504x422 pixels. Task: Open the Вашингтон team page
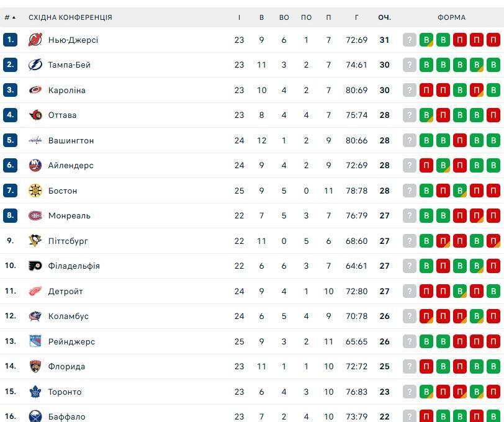(x=71, y=141)
